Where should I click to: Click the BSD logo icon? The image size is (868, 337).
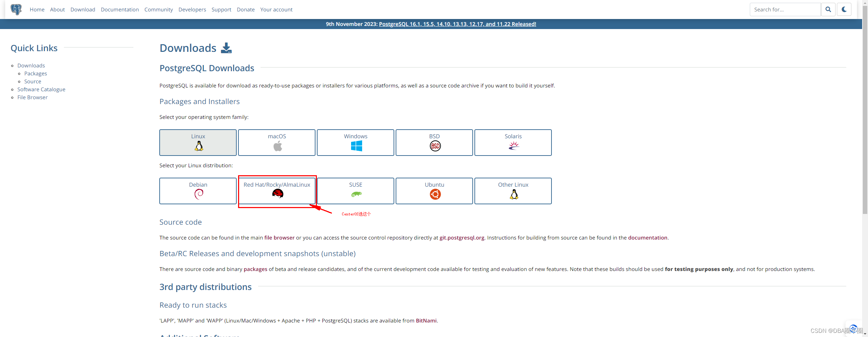point(435,146)
